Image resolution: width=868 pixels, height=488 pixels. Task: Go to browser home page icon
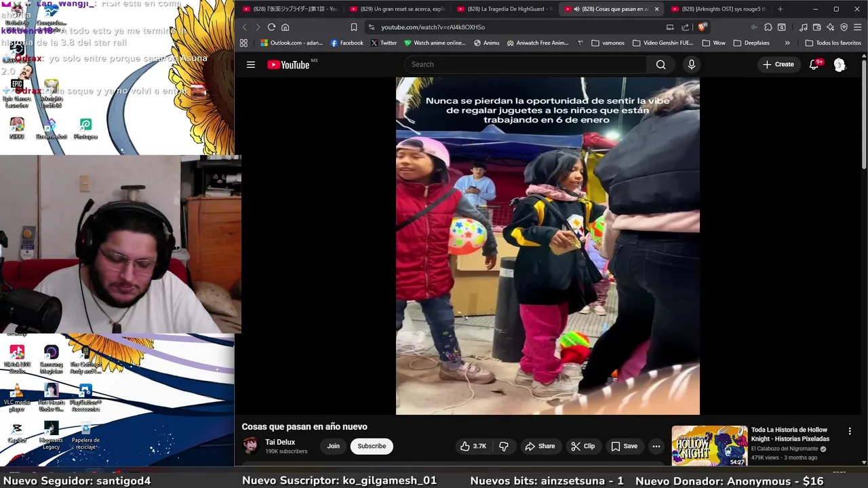point(285,27)
